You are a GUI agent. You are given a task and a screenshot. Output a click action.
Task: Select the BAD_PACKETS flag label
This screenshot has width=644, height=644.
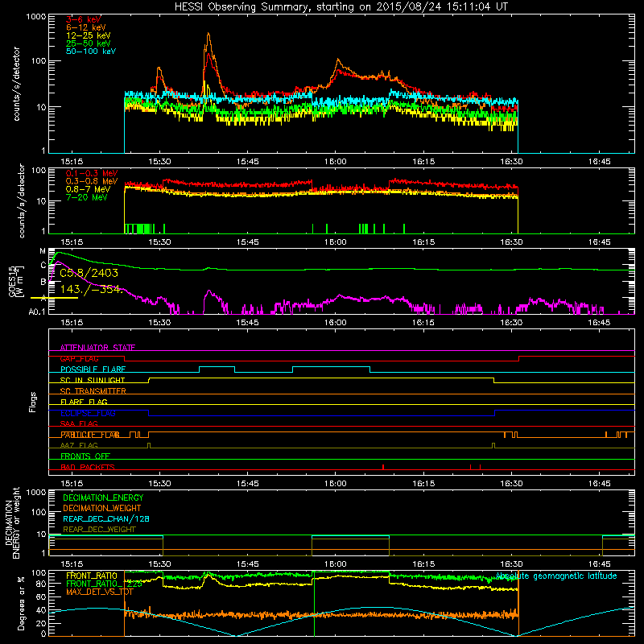pos(88,467)
